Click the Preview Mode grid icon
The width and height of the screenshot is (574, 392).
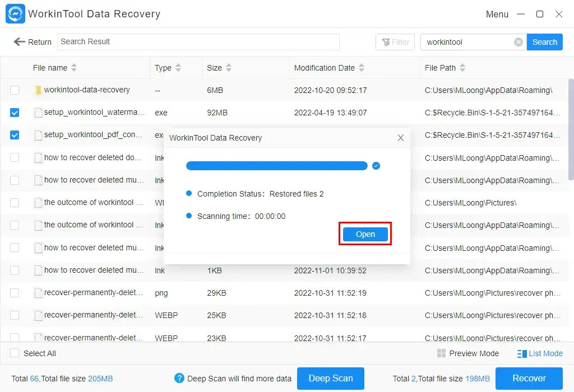click(x=441, y=353)
